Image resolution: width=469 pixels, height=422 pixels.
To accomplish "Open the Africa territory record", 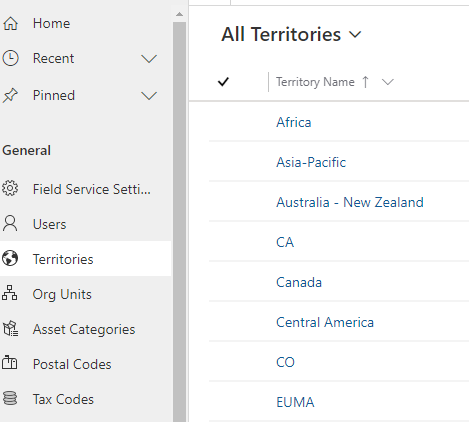I will [294, 122].
